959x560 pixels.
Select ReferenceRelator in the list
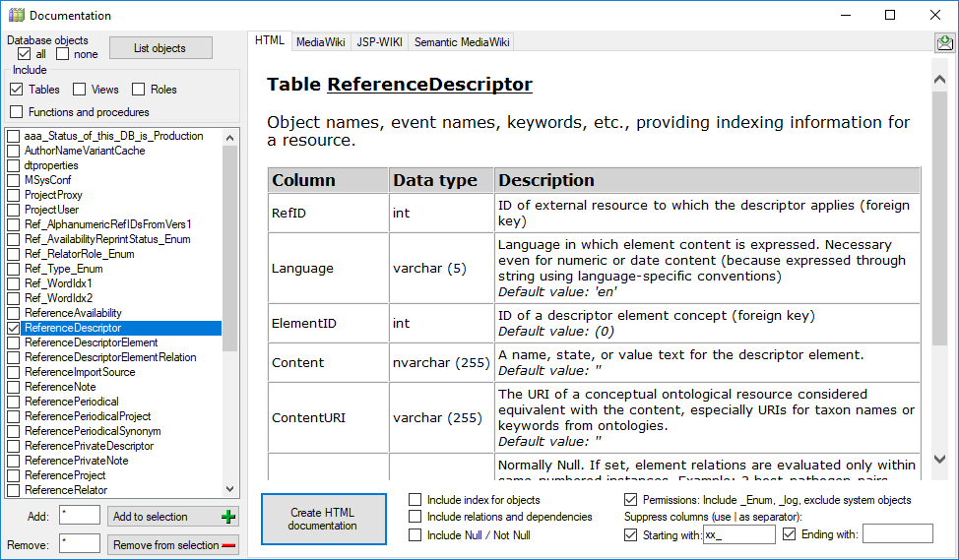(x=66, y=490)
